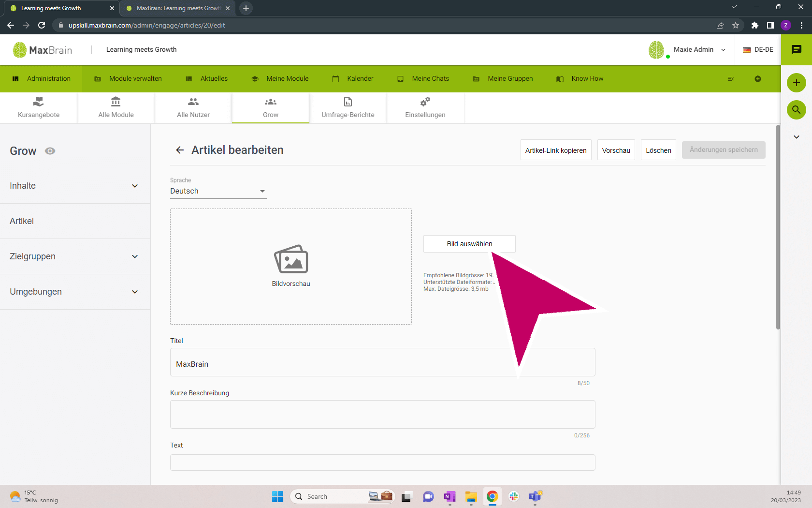
Task: Click the browser share page icon
Action: pos(720,25)
